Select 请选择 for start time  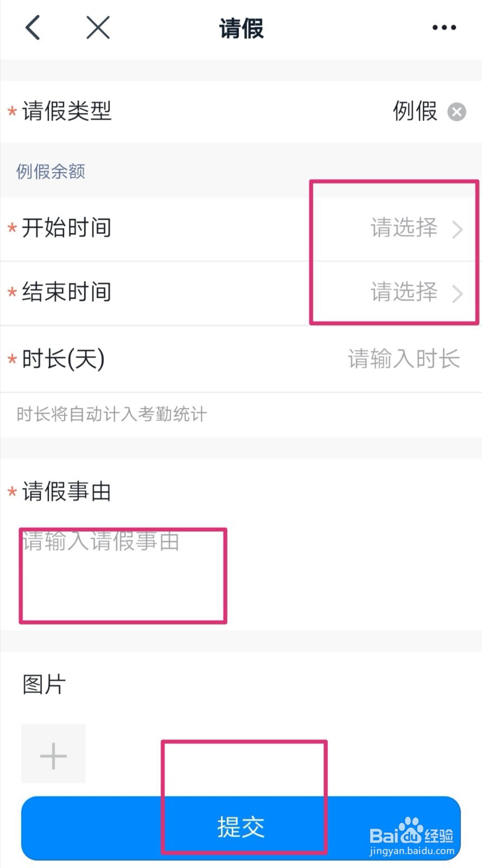pos(404,228)
